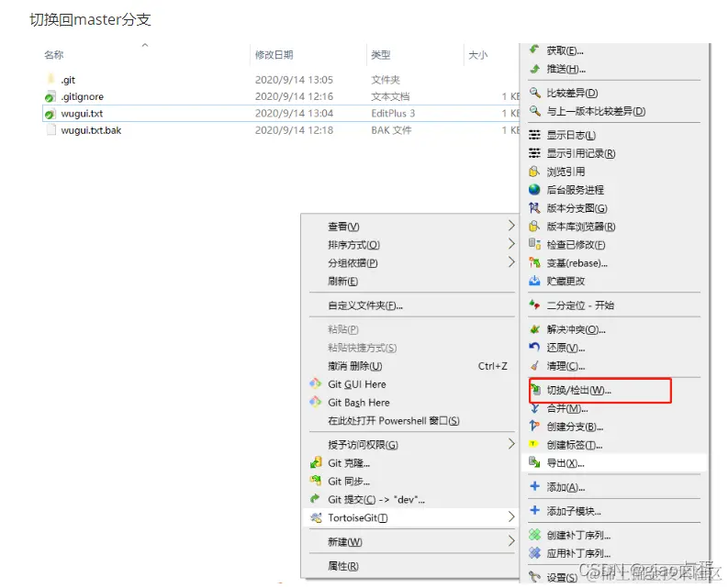Image resolution: width=728 pixels, height=588 pixels.
Task: Expand the 授予访问权限(G) submenu arrow
Action: click(511, 444)
